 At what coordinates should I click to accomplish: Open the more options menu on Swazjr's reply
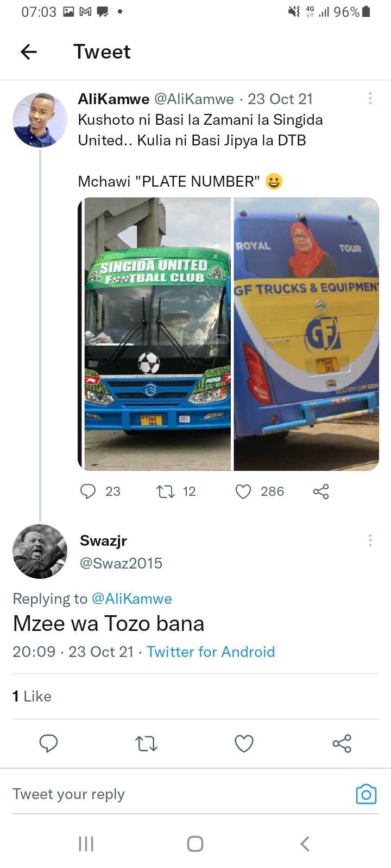click(x=370, y=540)
